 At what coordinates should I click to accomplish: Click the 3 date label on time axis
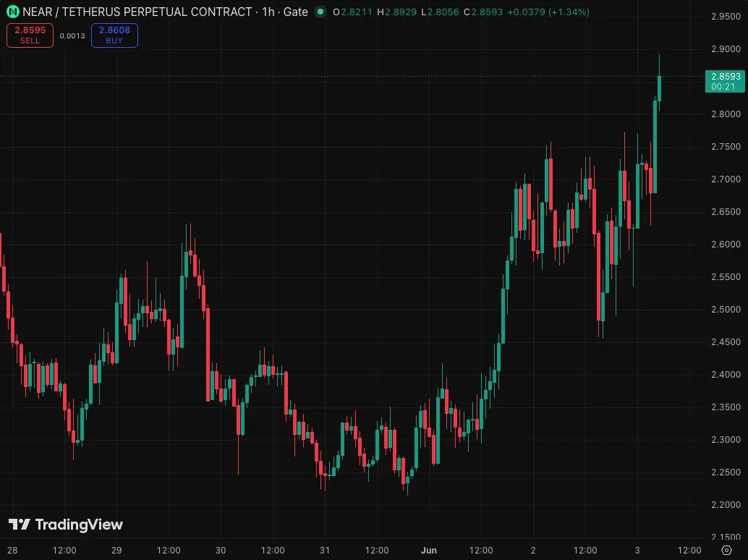(x=637, y=551)
